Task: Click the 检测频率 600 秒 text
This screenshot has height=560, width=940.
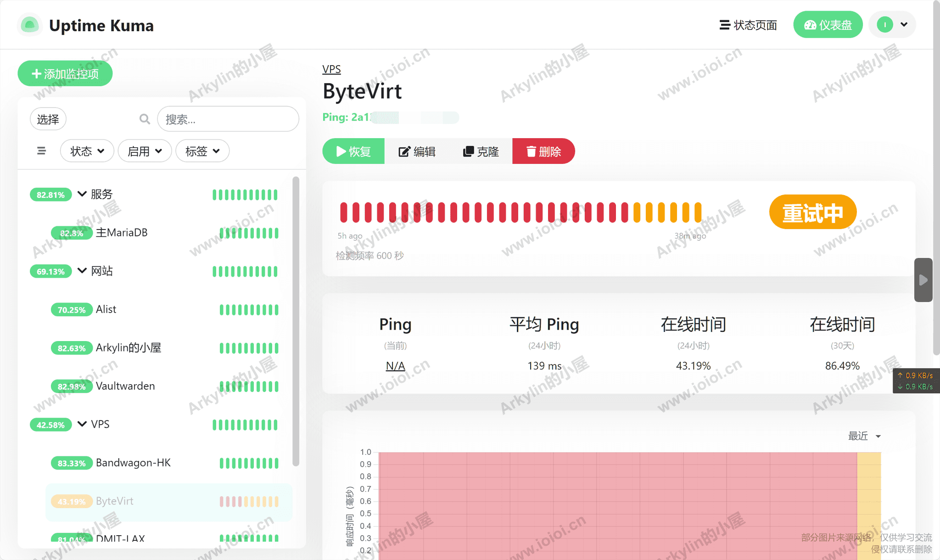Action: coord(369,256)
